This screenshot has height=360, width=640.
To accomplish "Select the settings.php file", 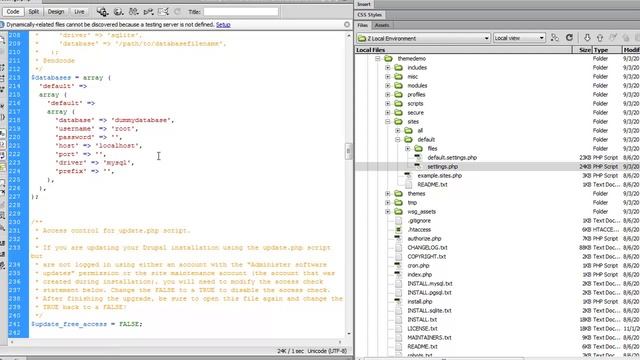I will click(442, 167).
